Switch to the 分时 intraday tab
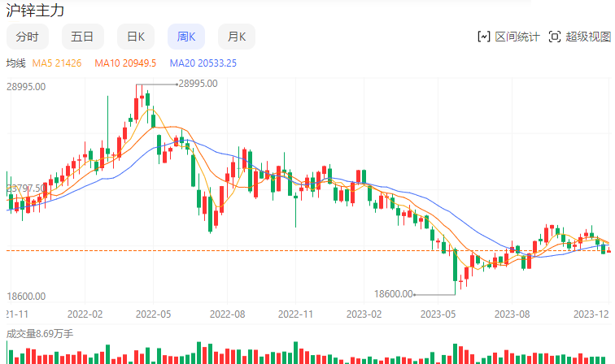 pos(28,37)
